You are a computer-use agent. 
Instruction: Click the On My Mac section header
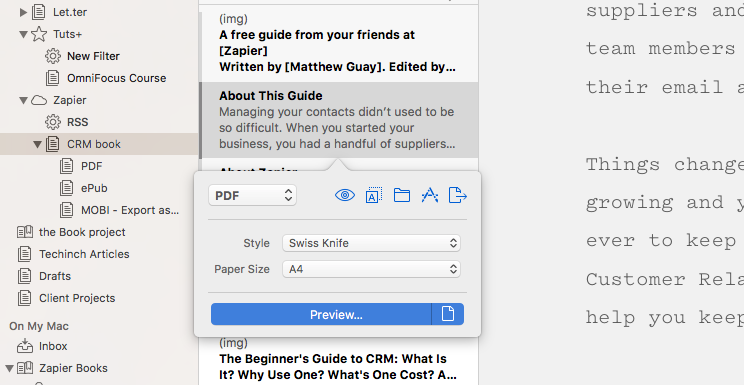(39, 326)
